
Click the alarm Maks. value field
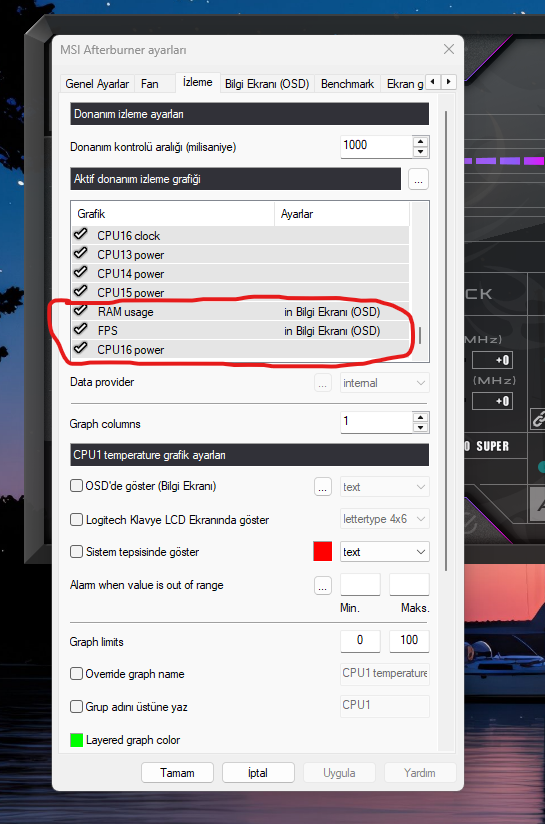[409, 585]
